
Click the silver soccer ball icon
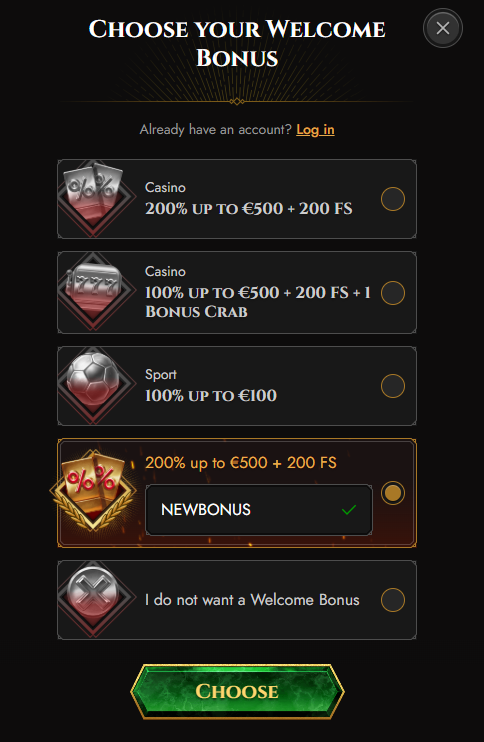(93, 384)
